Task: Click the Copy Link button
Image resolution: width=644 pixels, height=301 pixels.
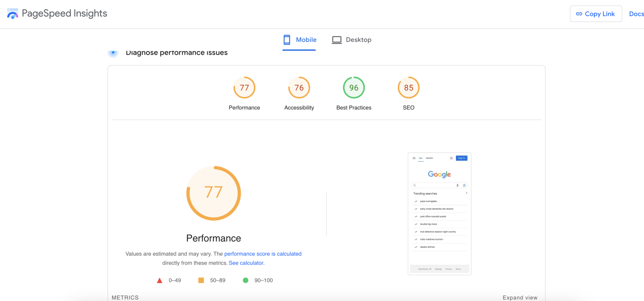Action: tap(596, 14)
